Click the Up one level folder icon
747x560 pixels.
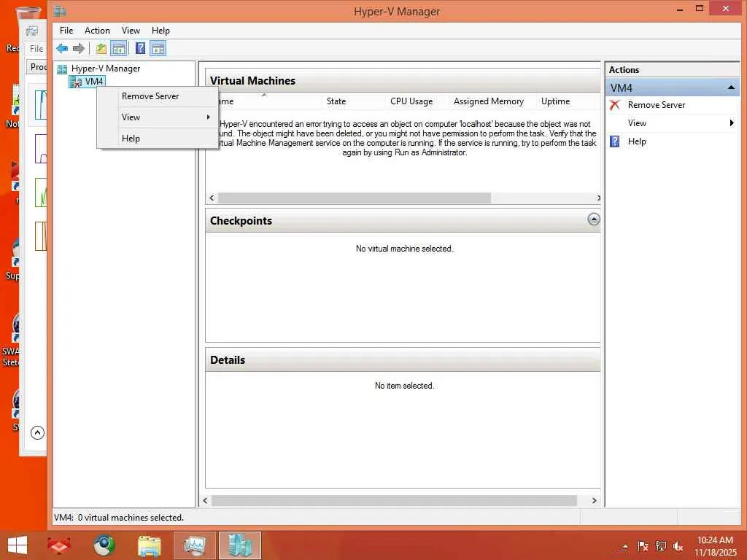(x=101, y=48)
